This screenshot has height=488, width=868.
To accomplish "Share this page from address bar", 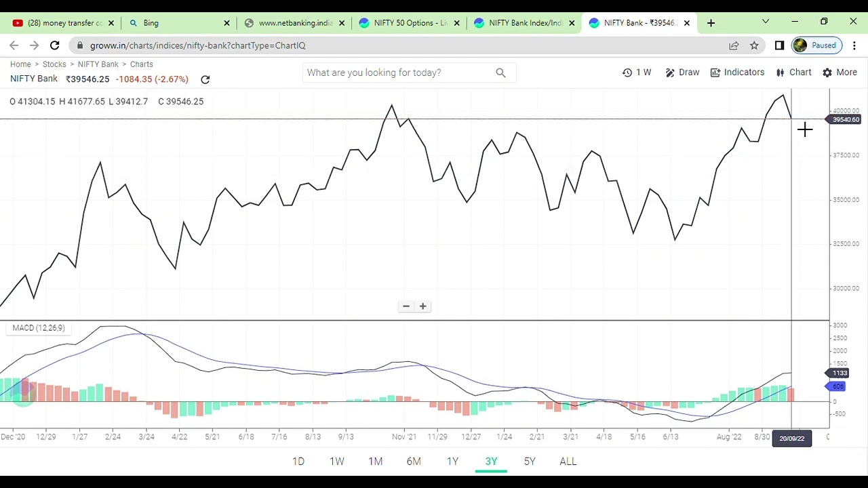I will [734, 45].
